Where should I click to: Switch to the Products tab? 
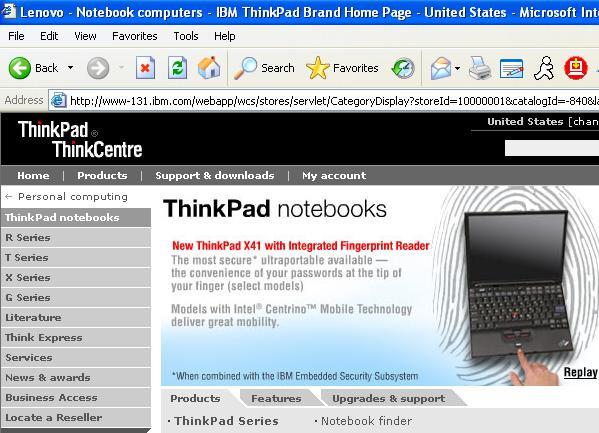click(195, 398)
